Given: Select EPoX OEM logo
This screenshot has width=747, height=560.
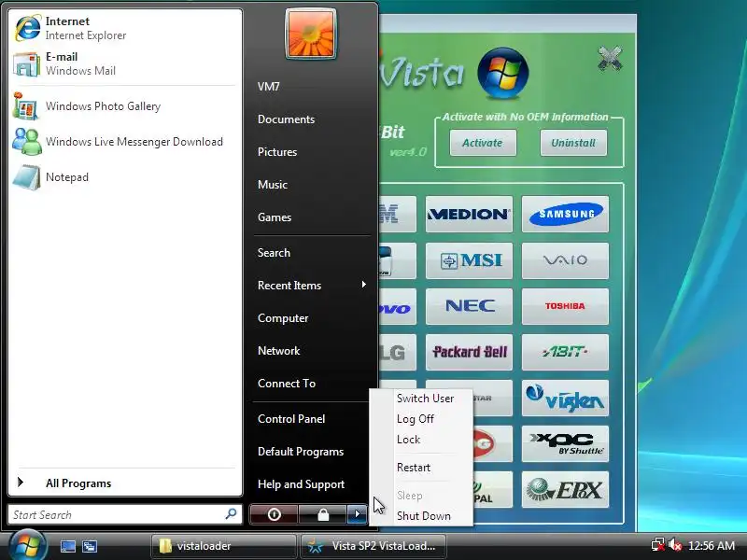Looking at the screenshot, I should (565, 489).
